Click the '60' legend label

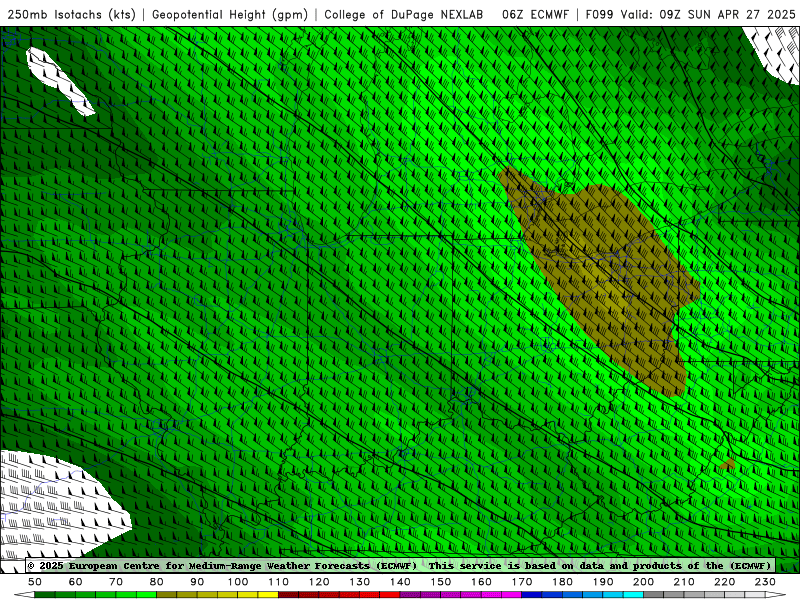coord(75,582)
